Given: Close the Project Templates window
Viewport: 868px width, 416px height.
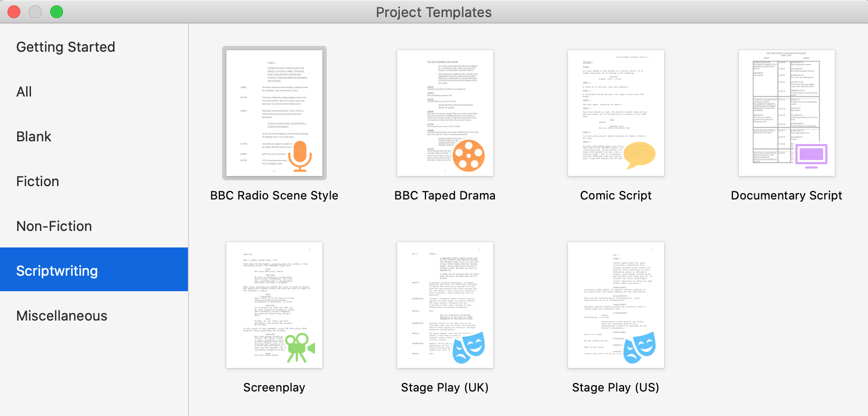Looking at the screenshot, I should [14, 12].
